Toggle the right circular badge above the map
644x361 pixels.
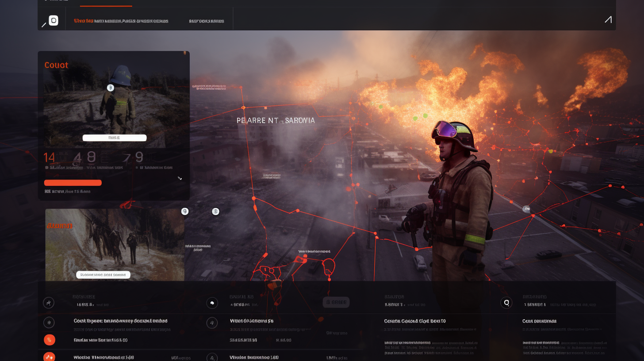(x=216, y=211)
